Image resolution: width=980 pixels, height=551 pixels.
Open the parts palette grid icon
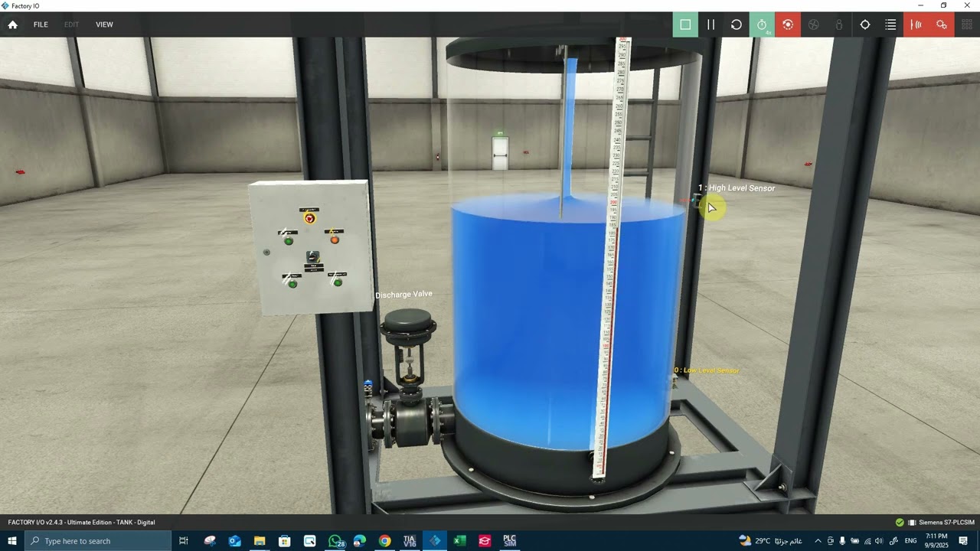[x=968, y=24]
